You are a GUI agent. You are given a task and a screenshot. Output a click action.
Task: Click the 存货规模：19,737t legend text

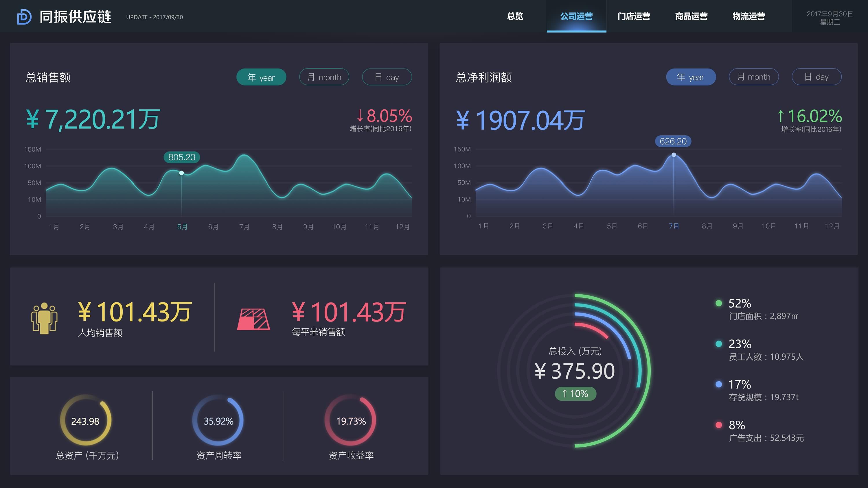[x=764, y=398]
